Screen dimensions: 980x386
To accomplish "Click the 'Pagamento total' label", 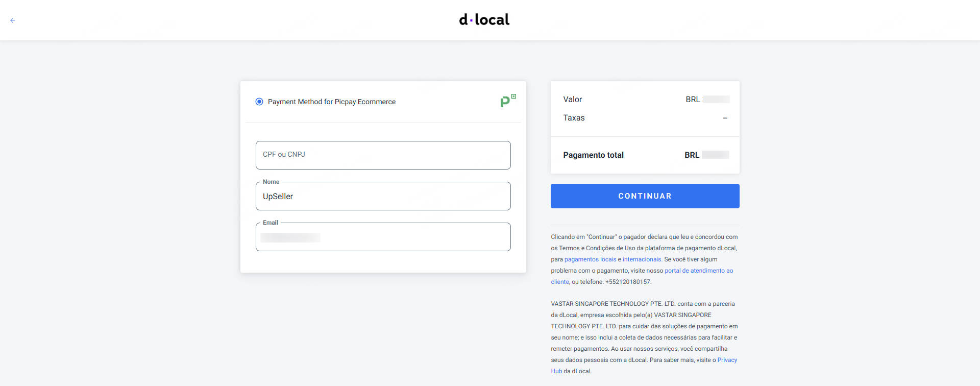I will 593,155.
